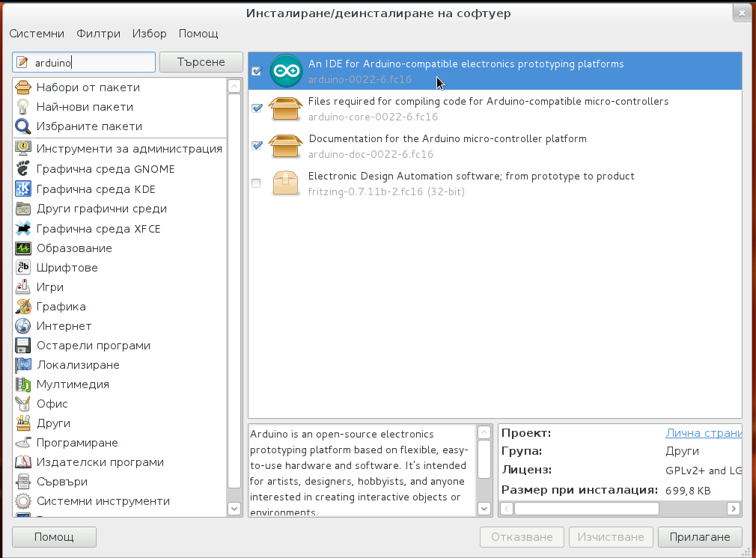Click the arduino search text field
Screen dimensions: 756x558
[x=93, y=63]
